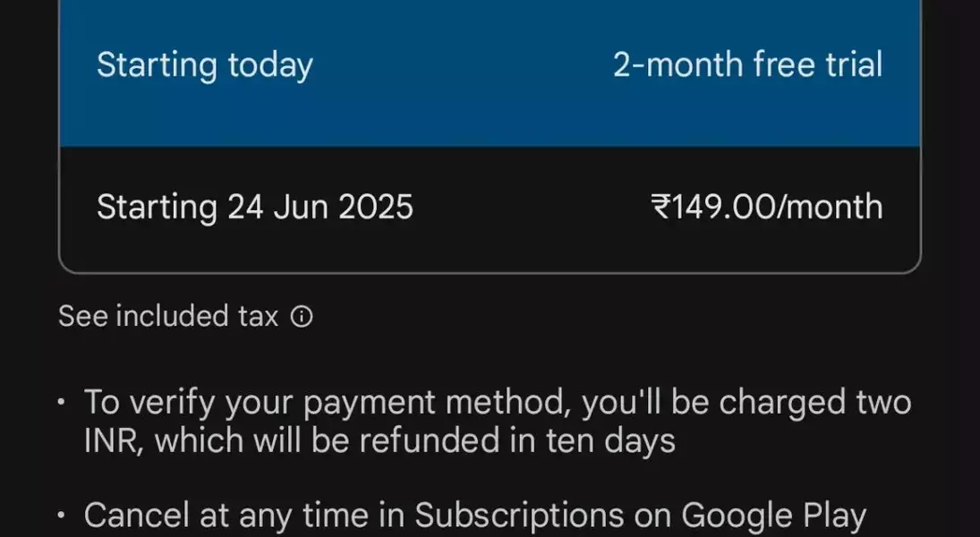Click the word today in the blue banner
This screenshot has width=980, height=537.
[x=270, y=66]
